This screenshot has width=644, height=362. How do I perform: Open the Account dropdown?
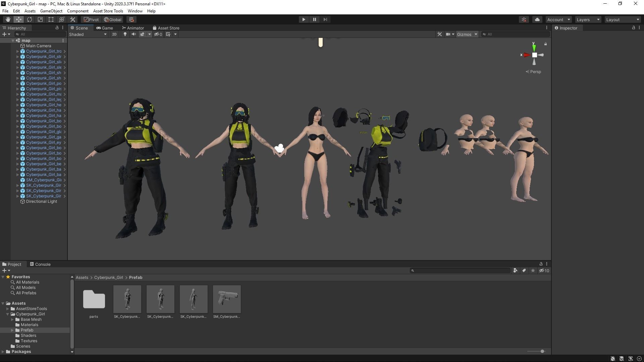(558, 19)
